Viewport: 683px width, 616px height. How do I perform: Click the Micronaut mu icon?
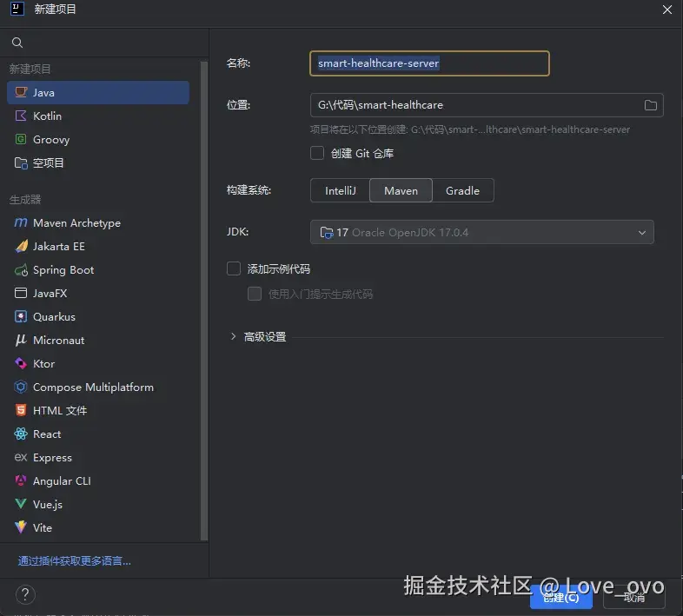pos(21,340)
